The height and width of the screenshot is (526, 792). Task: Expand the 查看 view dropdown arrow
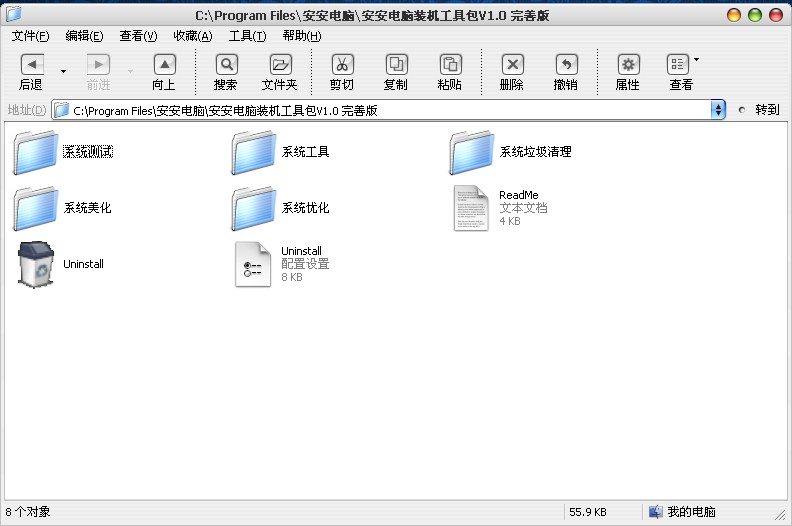click(x=697, y=60)
